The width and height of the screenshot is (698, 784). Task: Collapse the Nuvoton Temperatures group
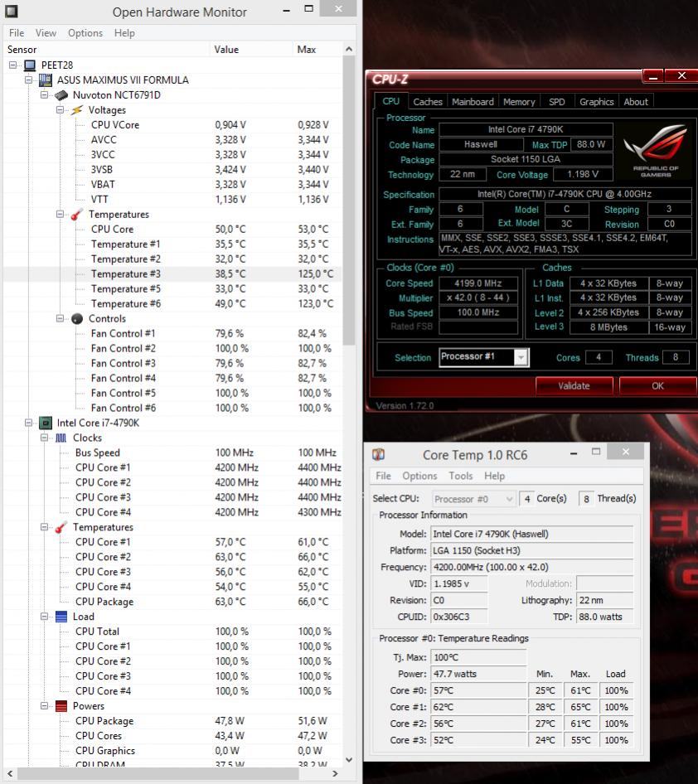click(60, 214)
